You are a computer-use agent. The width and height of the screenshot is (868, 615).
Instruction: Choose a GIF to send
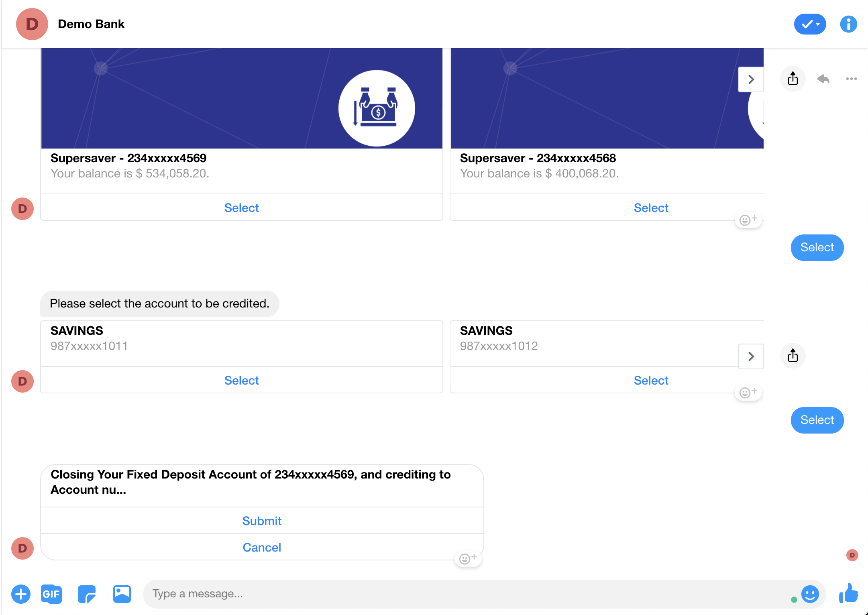(x=51, y=594)
